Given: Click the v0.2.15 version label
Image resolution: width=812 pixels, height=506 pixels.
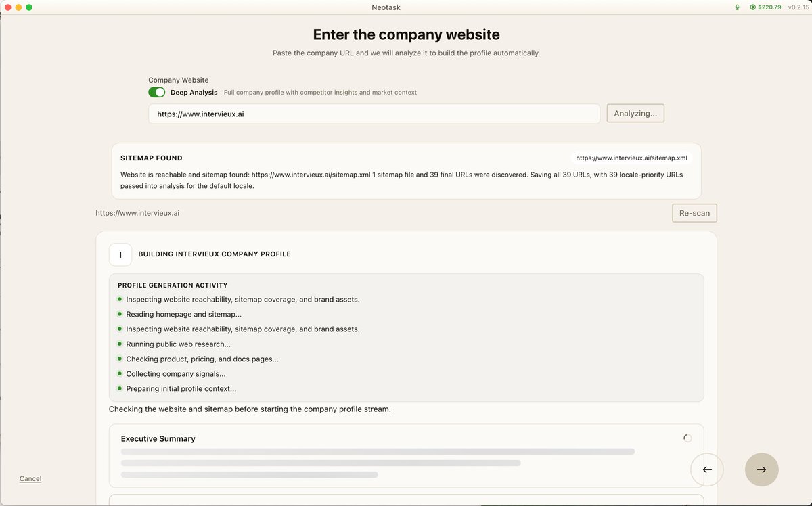Looking at the screenshot, I should coord(798,7).
